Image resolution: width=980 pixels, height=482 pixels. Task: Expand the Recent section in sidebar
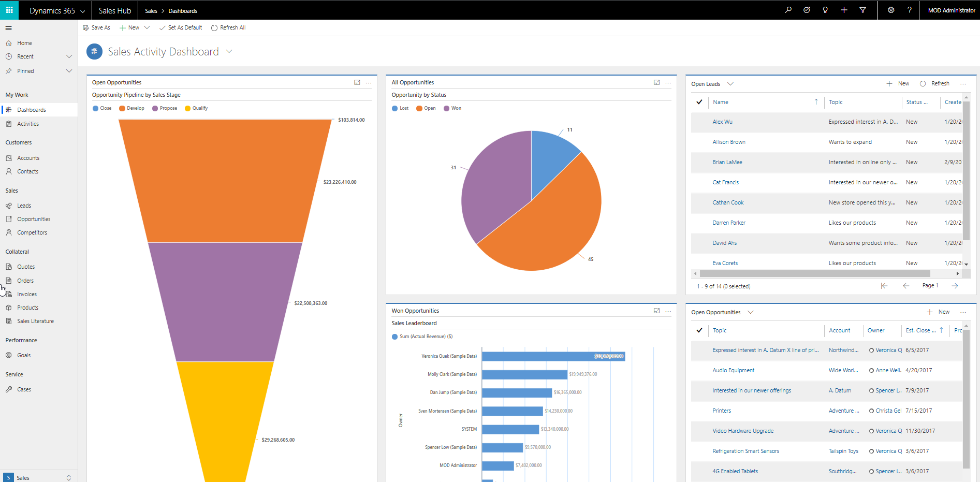[69, 56]
